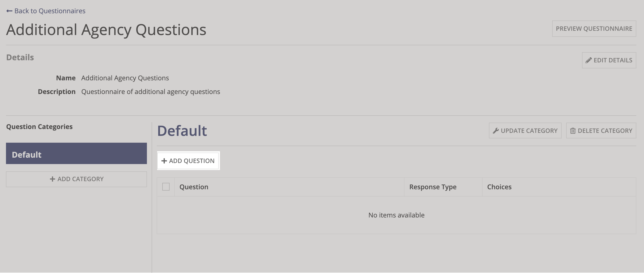This screenshot has width=644, height=273.
Task: Click the trash Delete Category icon
Action: pos(572,130)
